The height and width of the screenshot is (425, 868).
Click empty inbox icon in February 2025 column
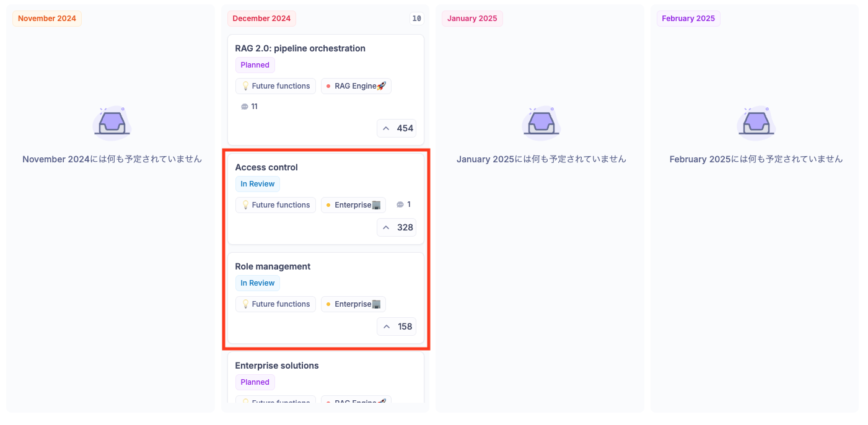756,123
